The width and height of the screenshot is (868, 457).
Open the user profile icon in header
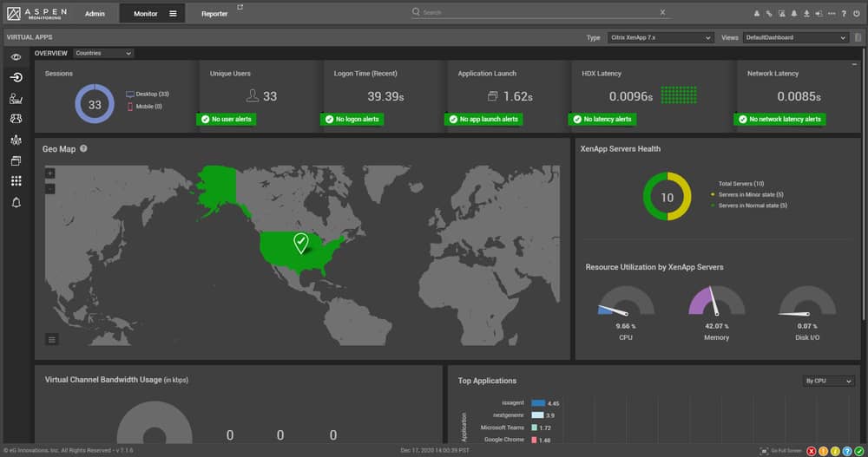(757, 13)
